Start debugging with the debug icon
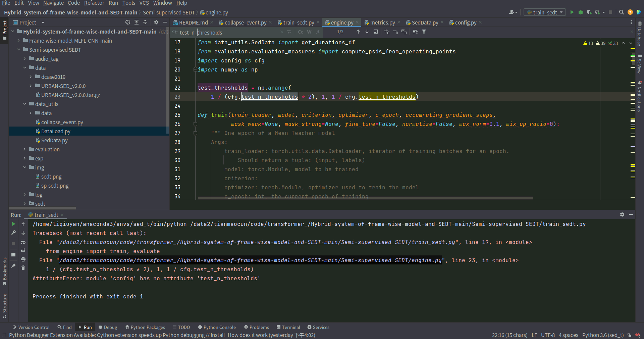The width and height of the screenshot is (644, 339). 581,12
